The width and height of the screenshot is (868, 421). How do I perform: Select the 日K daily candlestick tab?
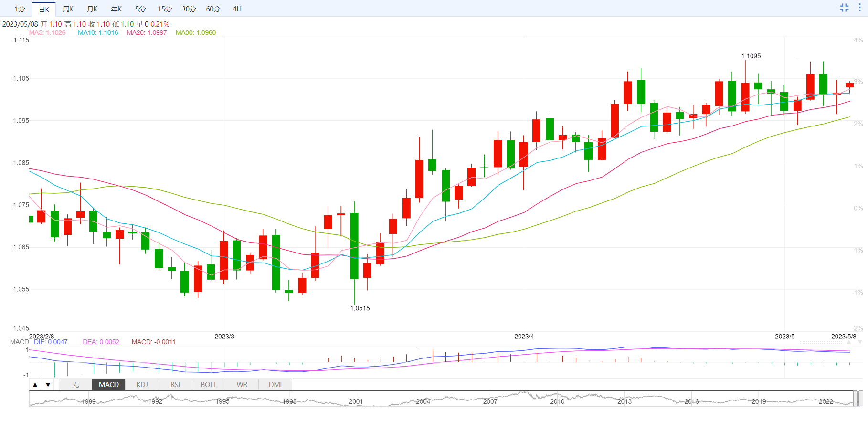tap(44, 9)
